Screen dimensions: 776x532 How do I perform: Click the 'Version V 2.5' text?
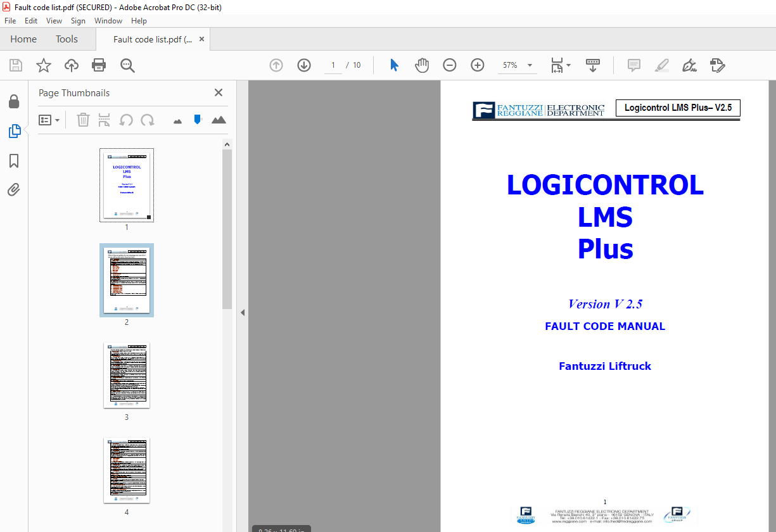[605, 304]
